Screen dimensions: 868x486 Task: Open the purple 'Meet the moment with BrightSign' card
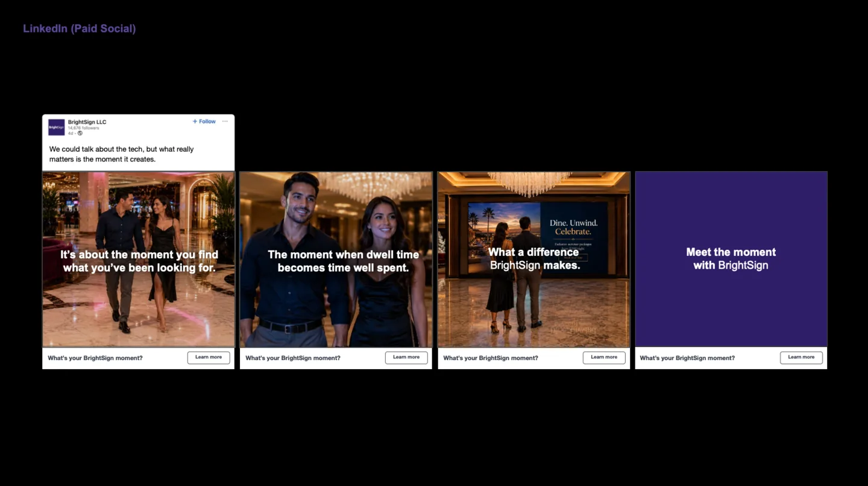pyautogui.click(x=731, y=260)
